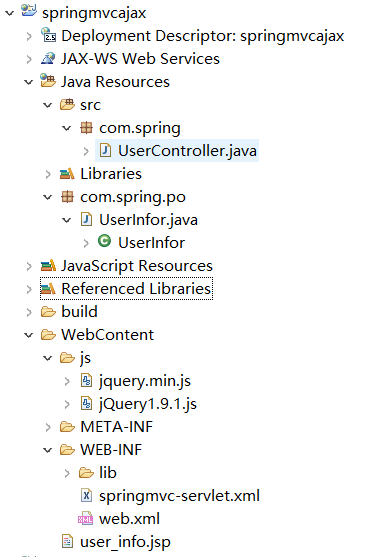Select the com.spring.po label
The width and height of the screenshot is (379, 557).
tap(133, 197)
